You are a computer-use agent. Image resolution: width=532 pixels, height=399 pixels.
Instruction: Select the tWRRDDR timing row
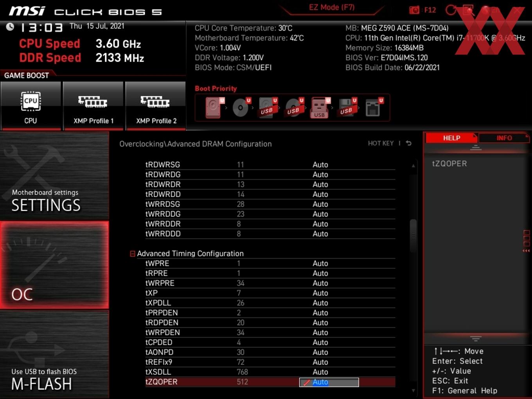pyautogui.click(x=270, y=224)
